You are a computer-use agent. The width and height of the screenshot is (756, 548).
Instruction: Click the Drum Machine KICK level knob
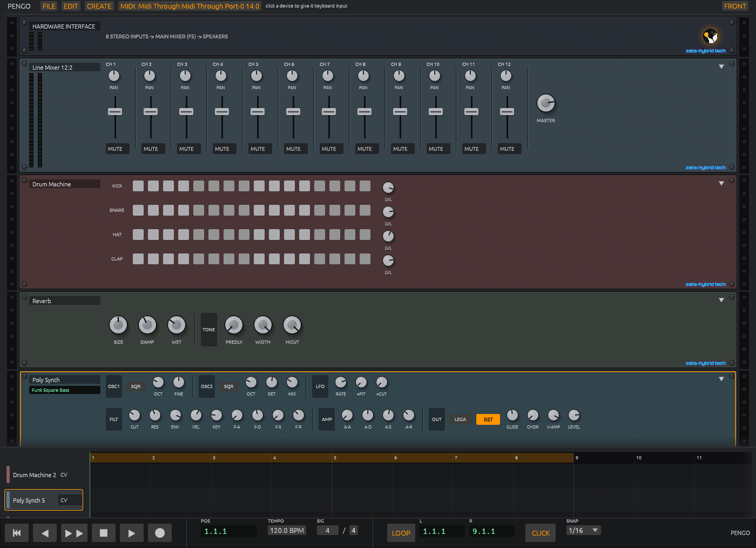[388, 188]
